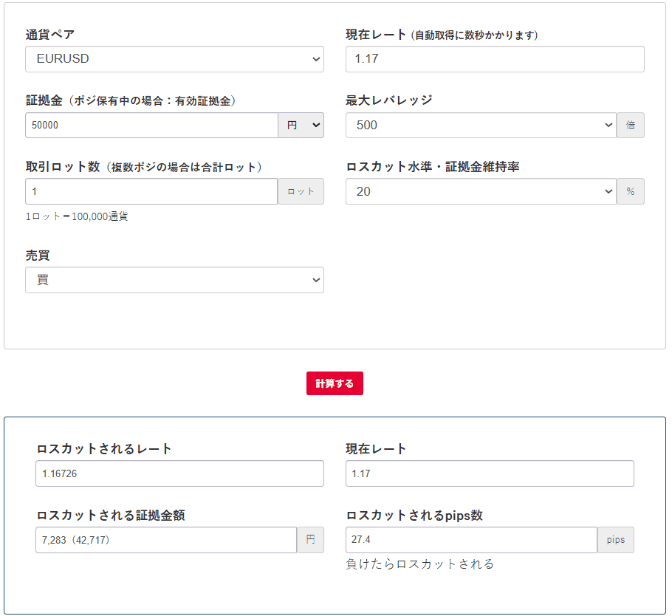The image size is (672, 616).
Task: Click the ロスカットされるpips数 field showing 27.4
Action: tap(471, 540)
